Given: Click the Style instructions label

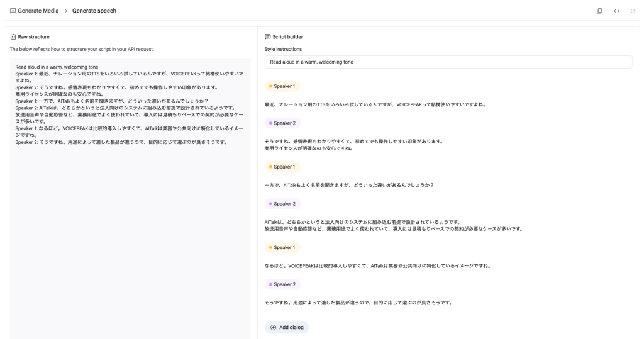Looking at the screenshot, I should (x=283, y=49).
